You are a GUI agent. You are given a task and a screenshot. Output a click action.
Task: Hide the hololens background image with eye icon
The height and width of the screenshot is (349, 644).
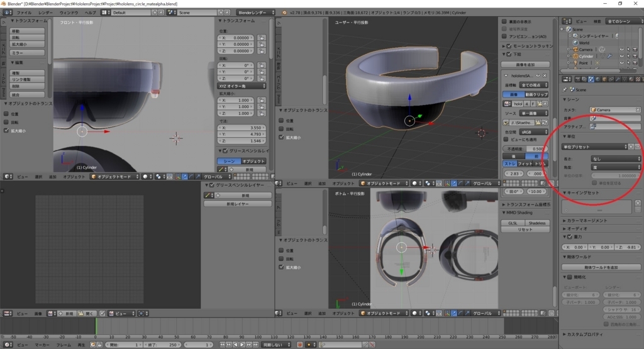(538, 75)
